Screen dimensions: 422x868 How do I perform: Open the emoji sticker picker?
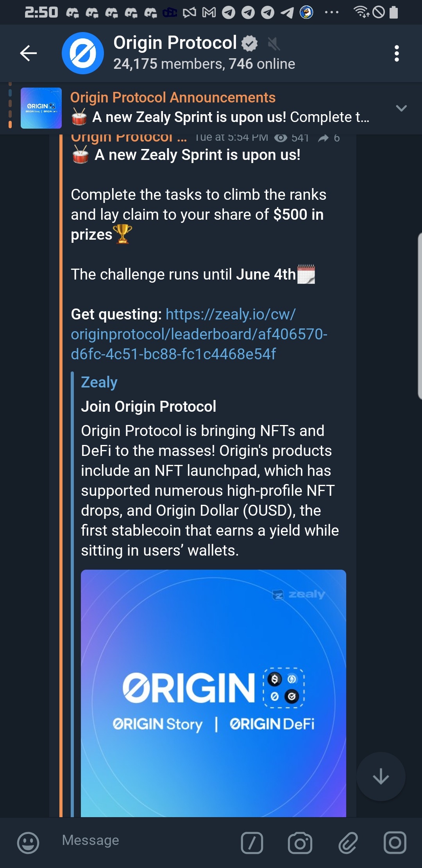pyautogui.click(x=28, y=843)
